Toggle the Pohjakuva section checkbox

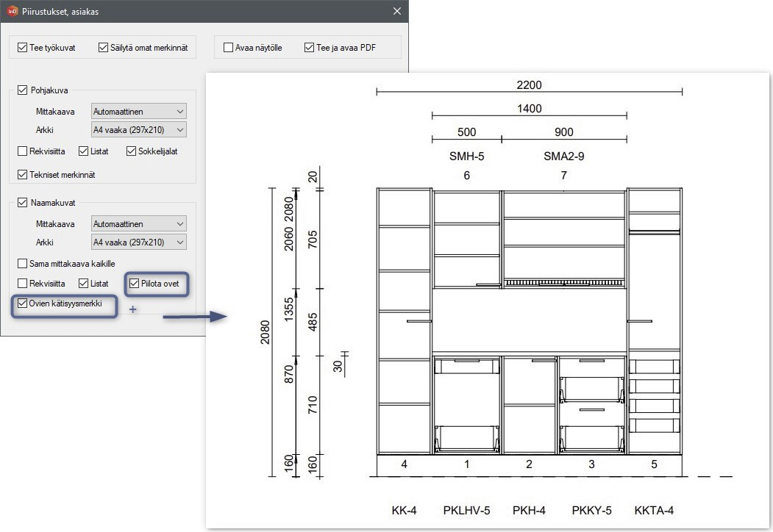point(23,90)
